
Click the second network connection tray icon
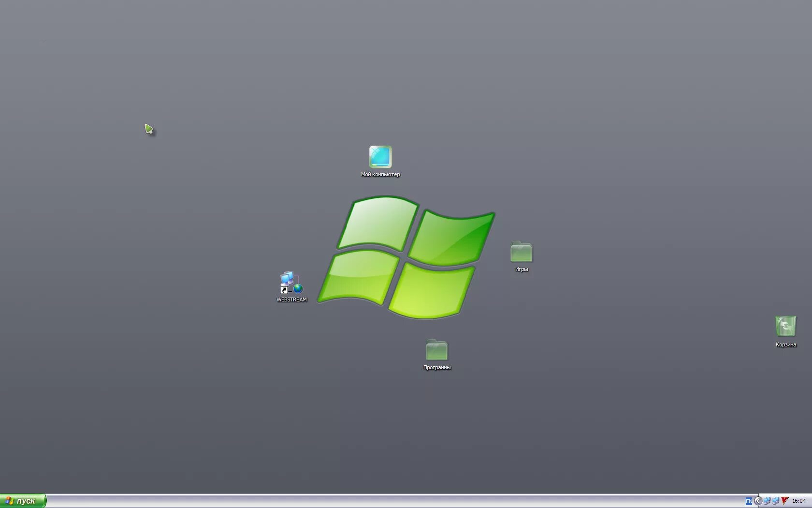click(x=776, y=501)
